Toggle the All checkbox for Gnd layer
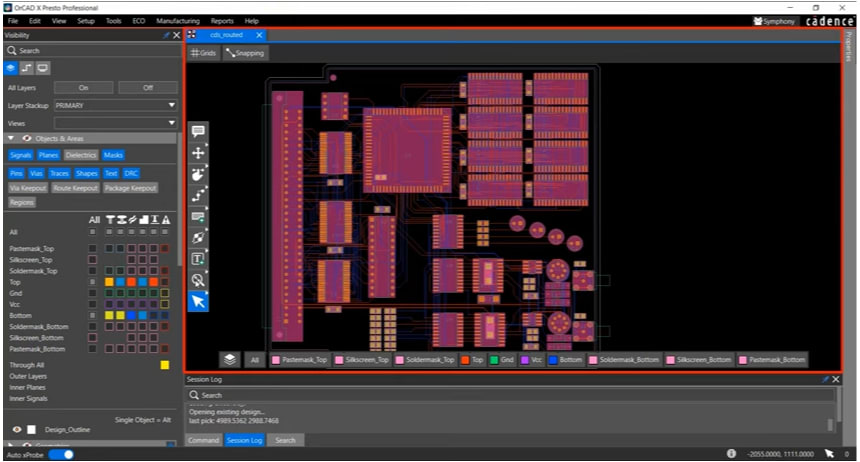The image size is (860, 462). (92, 293)
